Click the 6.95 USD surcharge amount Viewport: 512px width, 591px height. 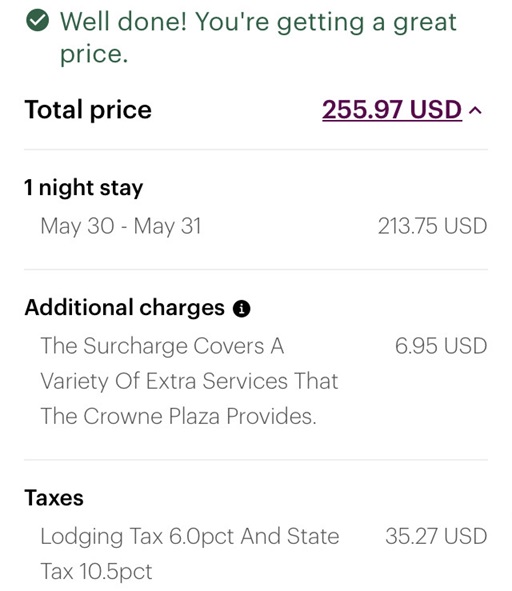point(441,346)
